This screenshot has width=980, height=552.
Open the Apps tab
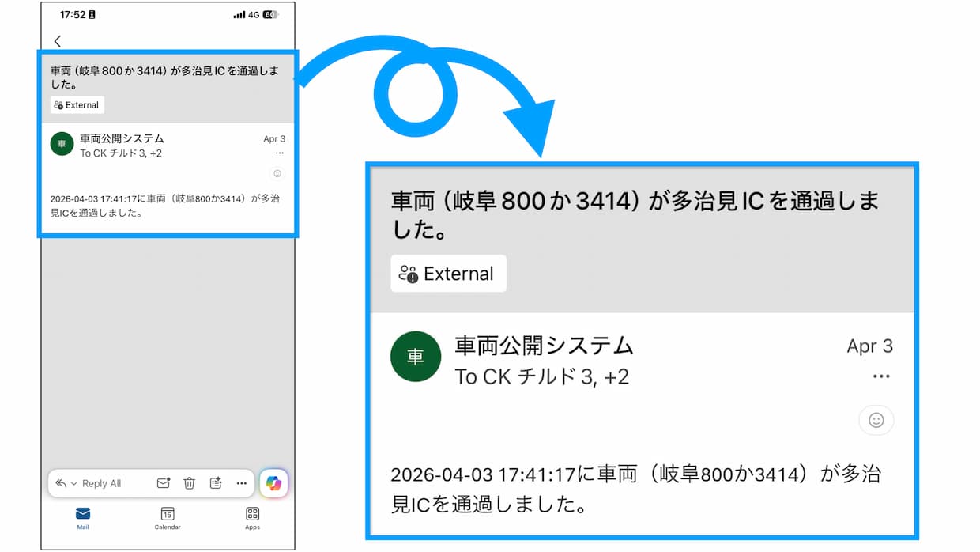pos(252,518)
